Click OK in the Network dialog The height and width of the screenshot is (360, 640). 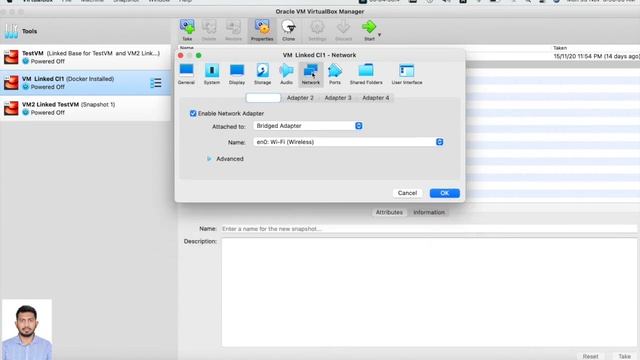[444, 193]
